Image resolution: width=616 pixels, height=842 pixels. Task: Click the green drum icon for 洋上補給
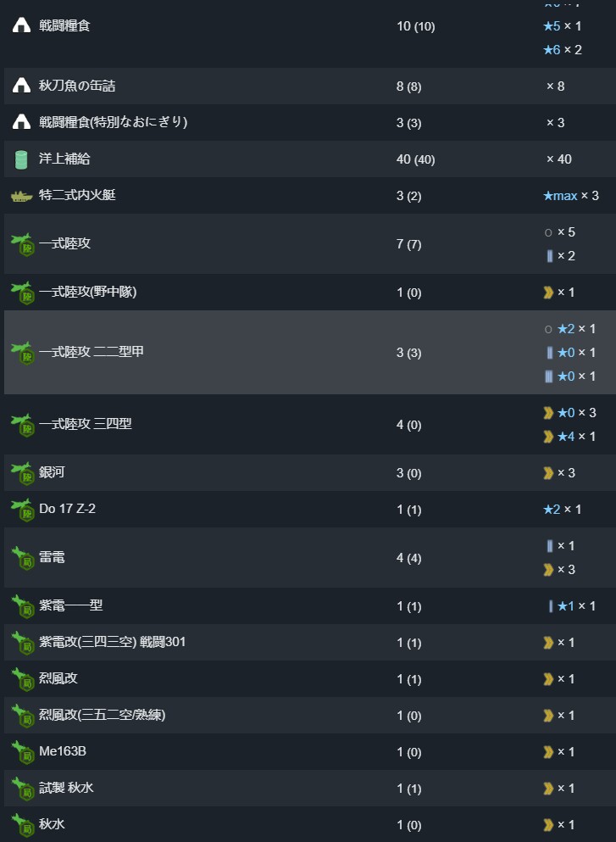pyautogui.click(x=21, y=159)
